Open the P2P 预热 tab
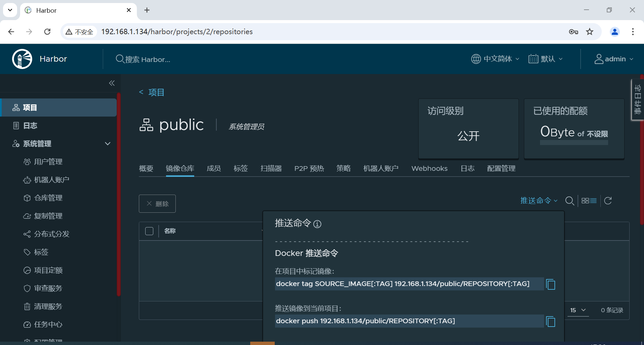Viewport: 644px width, 345px height. pos(309,168)
